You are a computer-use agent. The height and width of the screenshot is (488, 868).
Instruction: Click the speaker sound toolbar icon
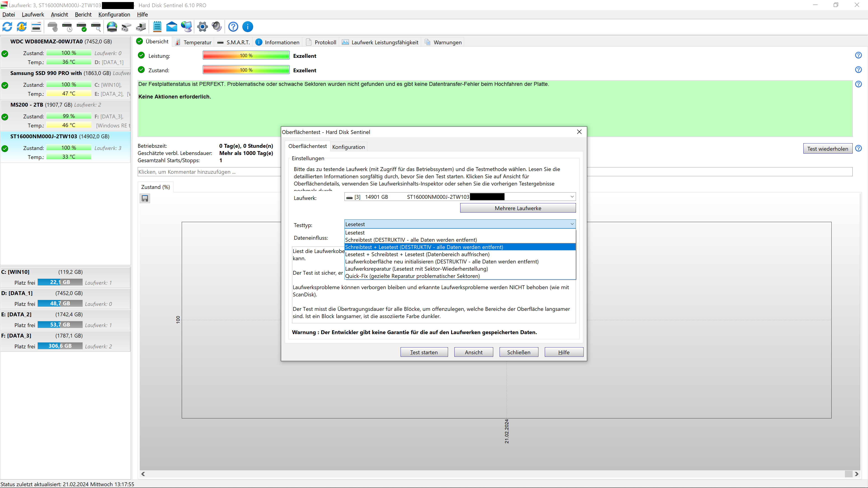(x=217, y=27)
